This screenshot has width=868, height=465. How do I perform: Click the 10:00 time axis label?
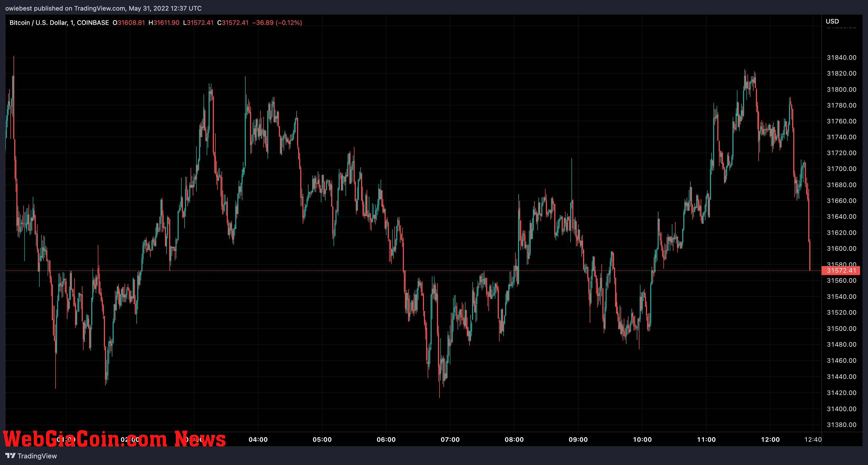[642, 439]
